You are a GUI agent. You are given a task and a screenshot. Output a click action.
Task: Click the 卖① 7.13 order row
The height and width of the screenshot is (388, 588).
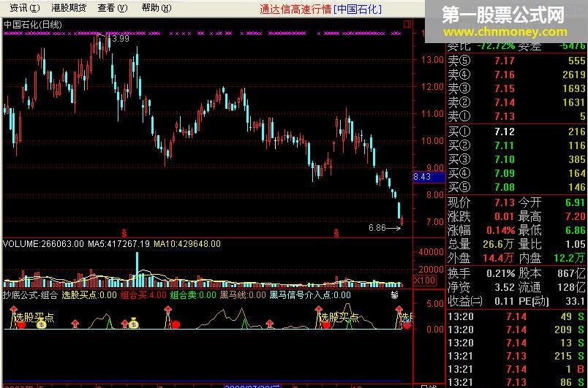(516, 116)
